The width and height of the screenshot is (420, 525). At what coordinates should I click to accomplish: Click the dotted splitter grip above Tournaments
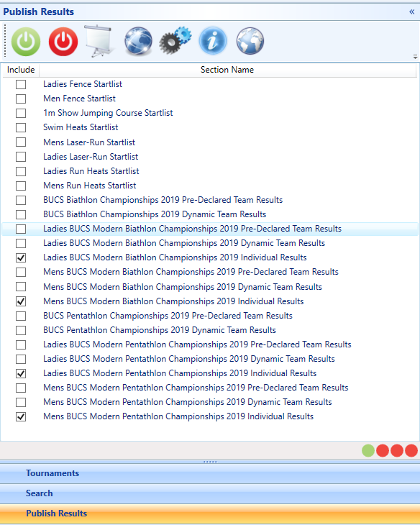click(210, 462)
